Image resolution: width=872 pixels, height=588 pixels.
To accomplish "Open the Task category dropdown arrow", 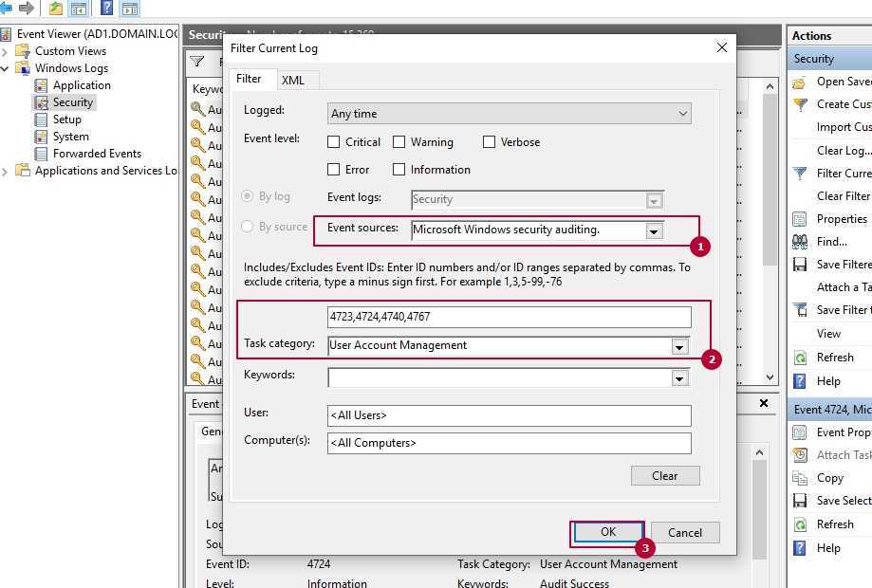I will (679, 347).
